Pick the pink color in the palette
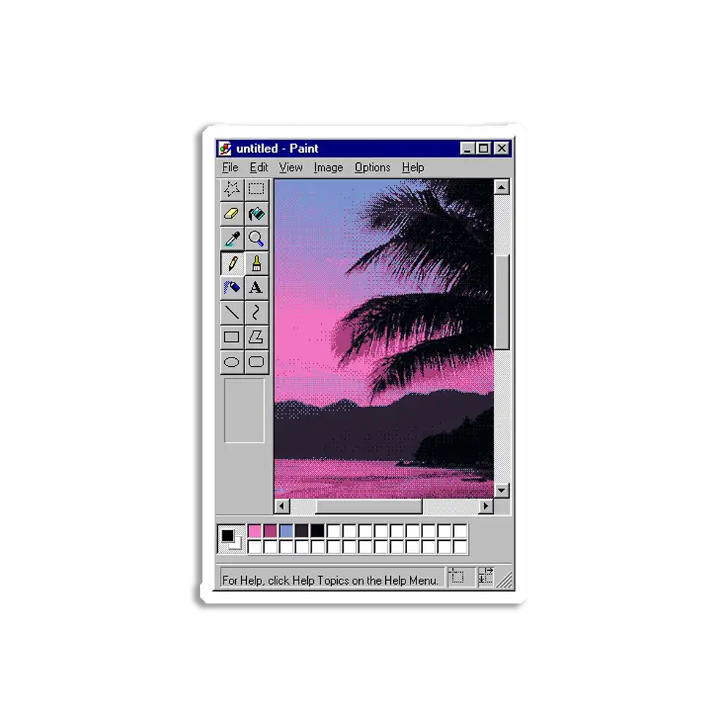 point(255,531)
